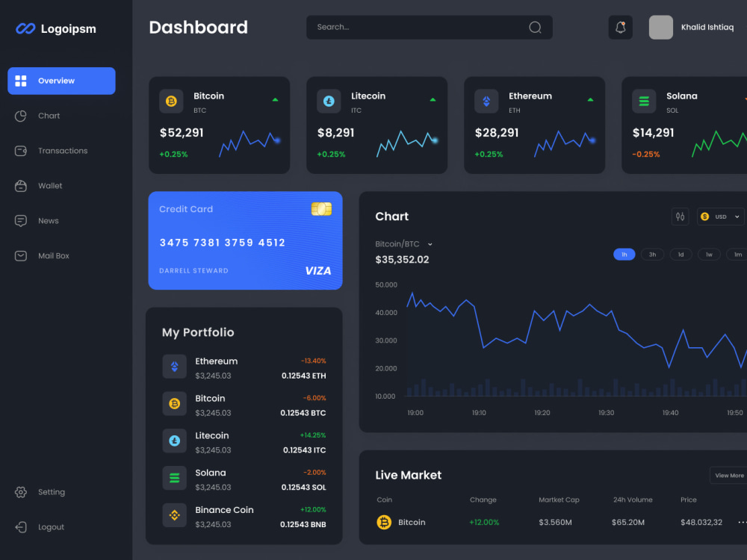Open Transactions in the sidebar
Viewport: 747px width, 560px height.
coord(63,151)
